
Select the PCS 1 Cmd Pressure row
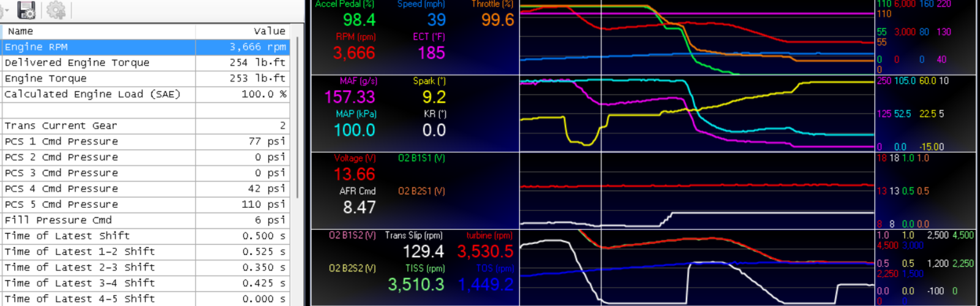point(146,142)
